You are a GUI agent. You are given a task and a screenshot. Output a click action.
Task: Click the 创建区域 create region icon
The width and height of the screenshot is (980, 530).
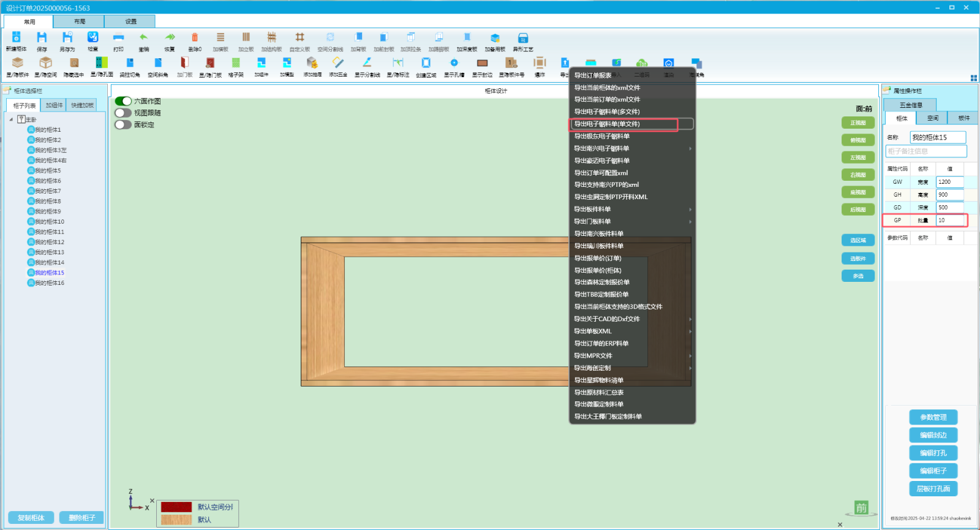click(426, 62)
